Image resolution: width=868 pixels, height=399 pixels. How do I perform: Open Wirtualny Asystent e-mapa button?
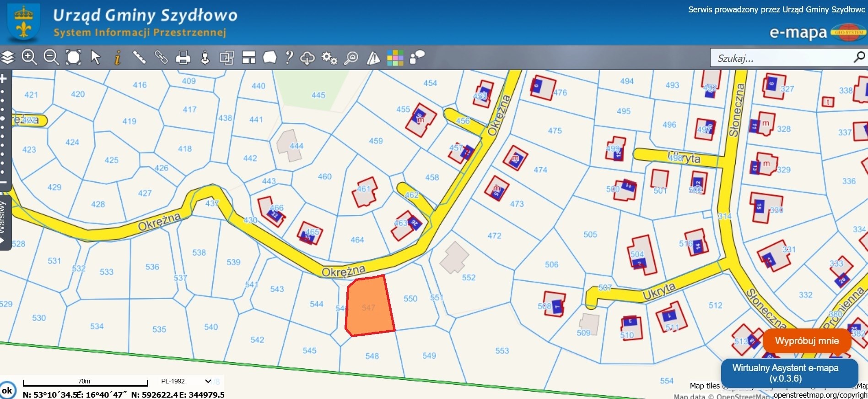click(x=785, y=373)
